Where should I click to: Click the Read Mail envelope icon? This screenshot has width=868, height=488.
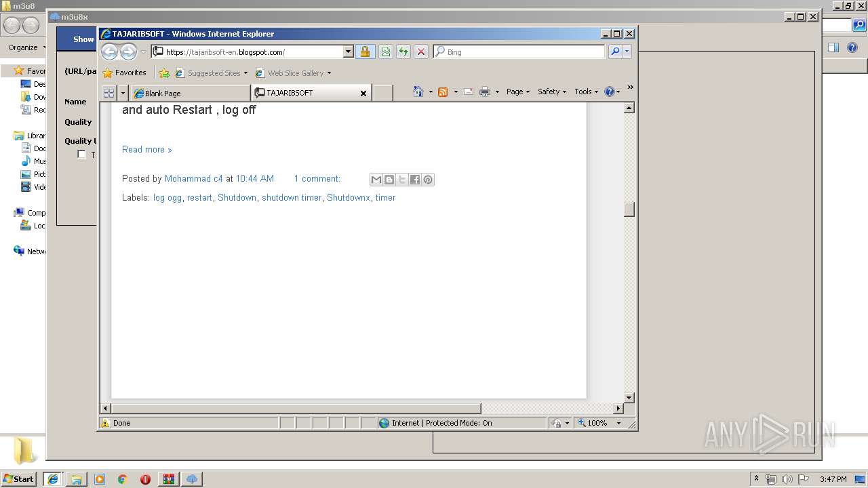click(468, 91)
